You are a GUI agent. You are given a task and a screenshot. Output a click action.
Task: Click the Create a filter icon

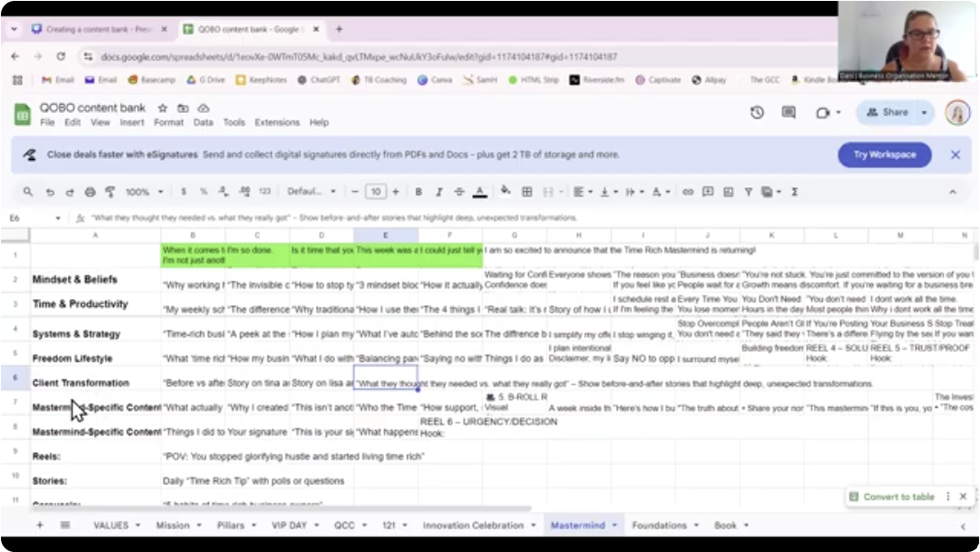(x=748, y=191)
